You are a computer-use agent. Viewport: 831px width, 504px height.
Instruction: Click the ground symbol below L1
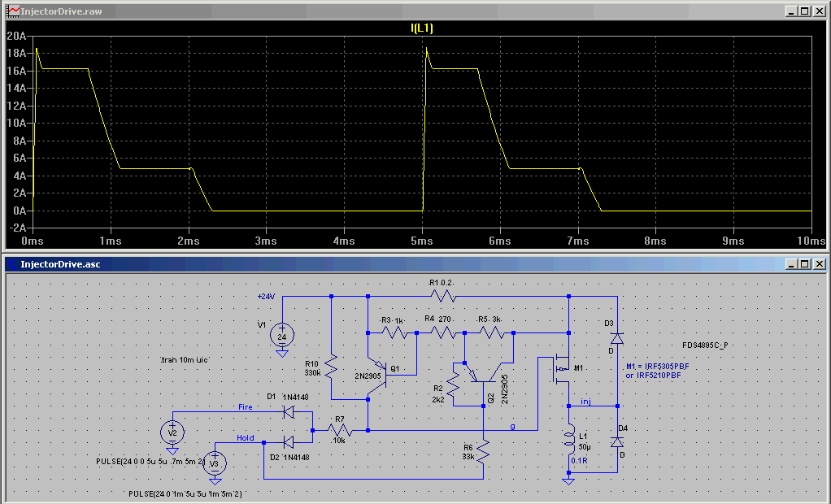click(568, 481)
